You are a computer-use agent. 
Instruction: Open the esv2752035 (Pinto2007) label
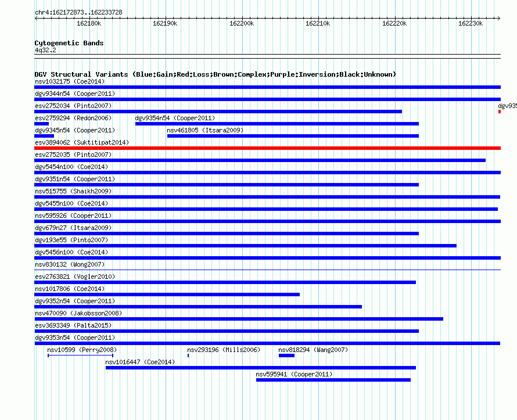click(73, 155)
